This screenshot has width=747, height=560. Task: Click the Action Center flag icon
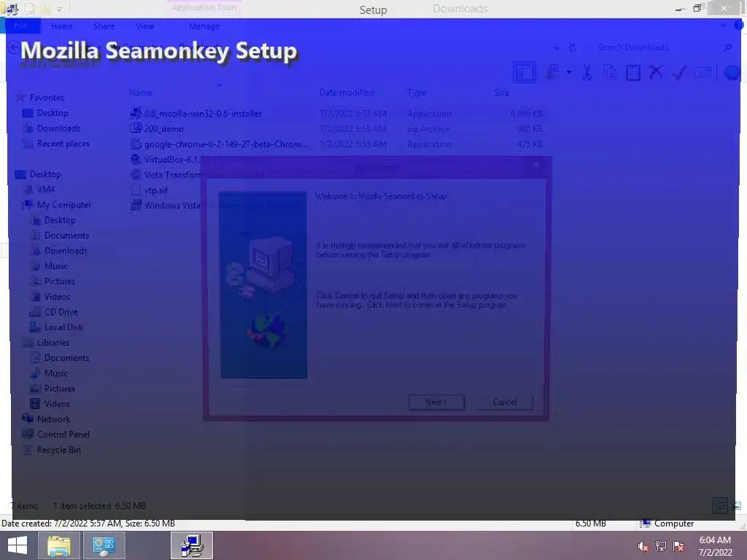click(678, 546)
